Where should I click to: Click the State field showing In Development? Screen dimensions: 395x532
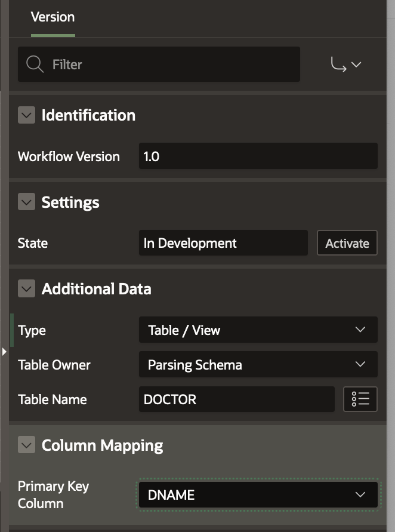click(x=223, y=243)
